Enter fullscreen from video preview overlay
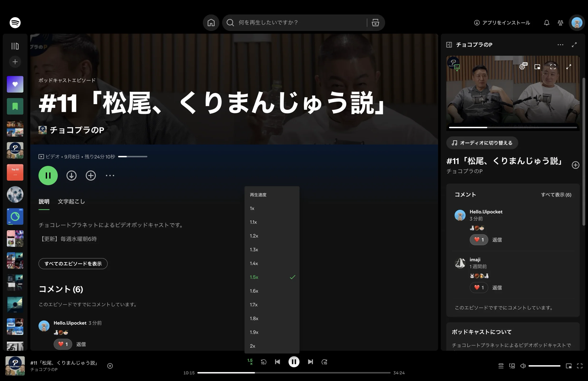 (553, 66)
